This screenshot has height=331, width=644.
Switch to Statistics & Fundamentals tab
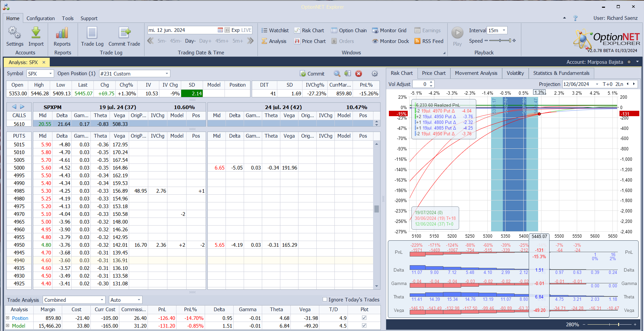561,73
